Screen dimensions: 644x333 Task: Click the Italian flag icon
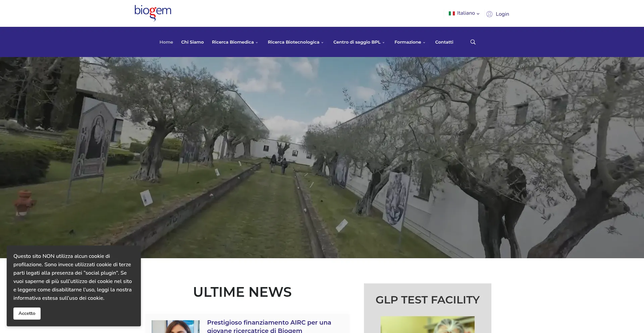coord(451,13)
